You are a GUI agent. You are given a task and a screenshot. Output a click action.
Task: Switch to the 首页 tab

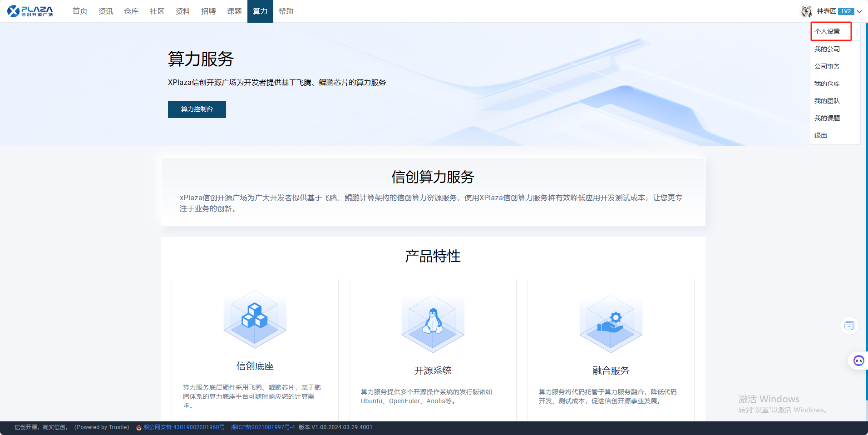click(80, 11)
